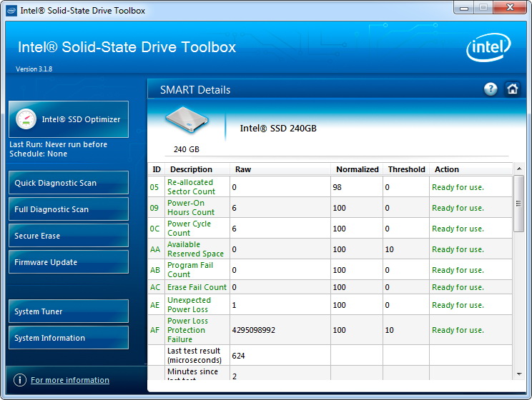Minimize the Toolbox window
The width and height of the screenshot is (532, 400).
pos(464,8)
